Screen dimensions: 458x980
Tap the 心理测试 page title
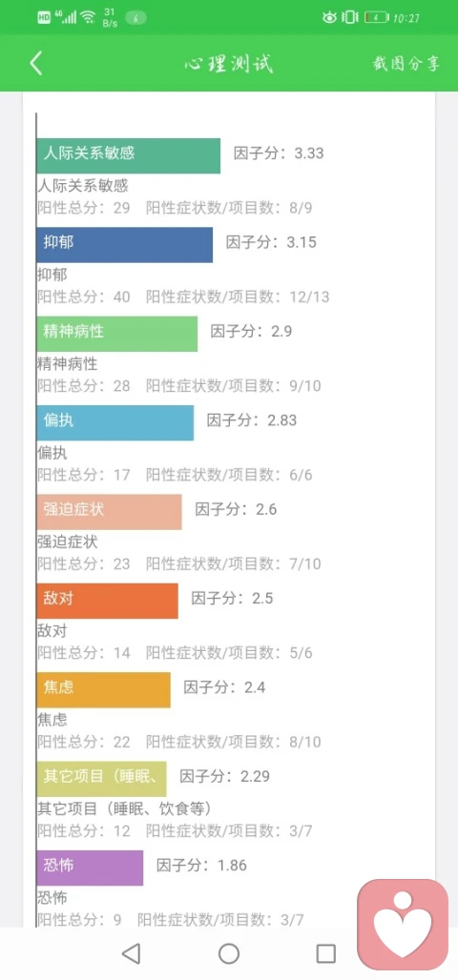coord(229,64)
